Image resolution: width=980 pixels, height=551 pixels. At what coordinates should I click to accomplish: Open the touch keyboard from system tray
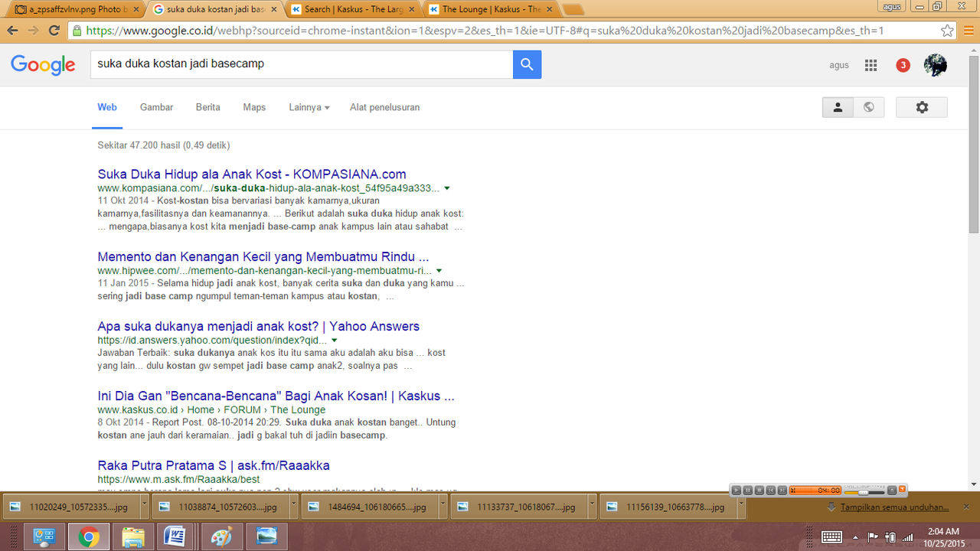831,537
